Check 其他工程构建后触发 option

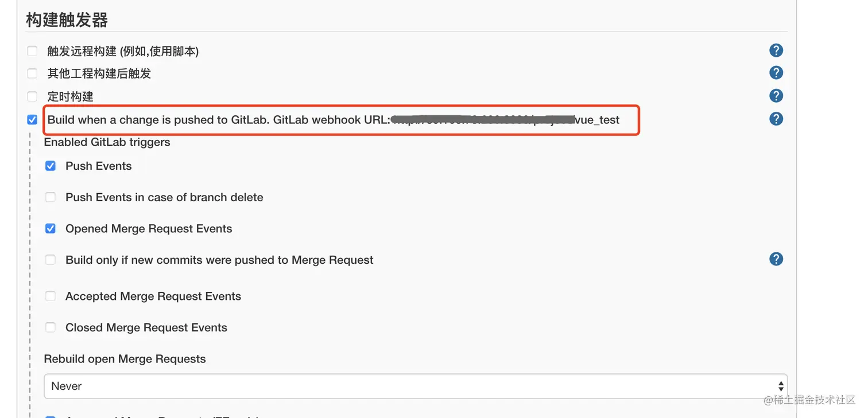coord(33,74)
